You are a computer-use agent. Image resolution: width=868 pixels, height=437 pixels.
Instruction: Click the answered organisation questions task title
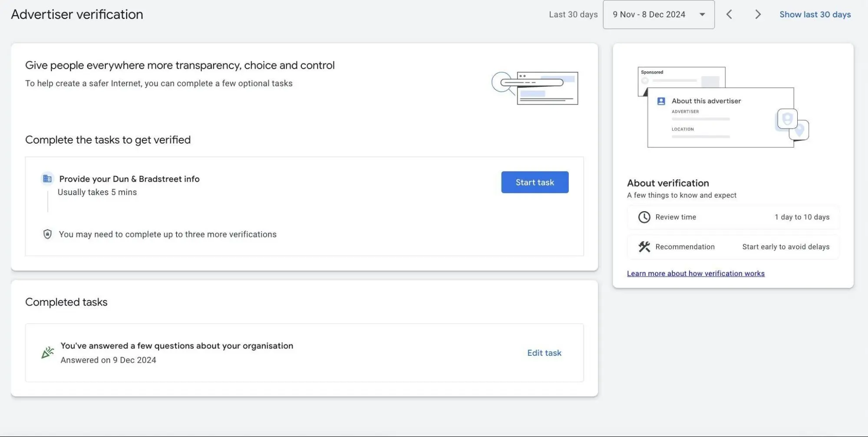(x=177, y=346)
